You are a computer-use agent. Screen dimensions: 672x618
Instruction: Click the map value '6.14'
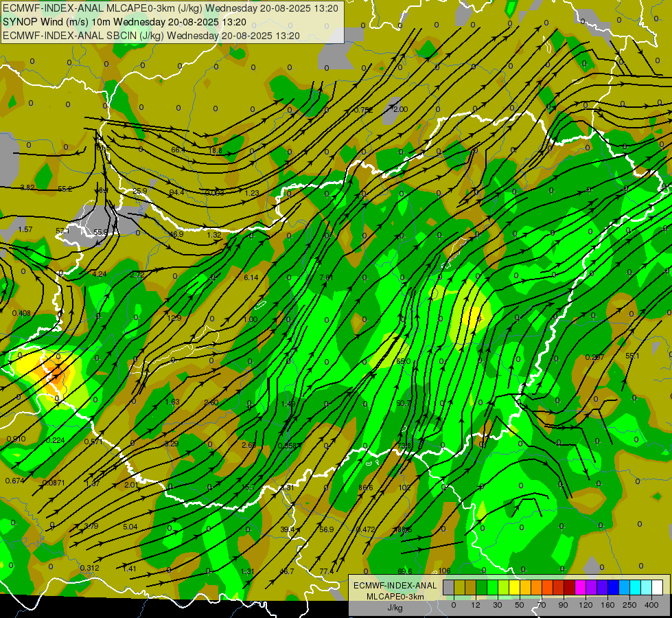point(251,277)
